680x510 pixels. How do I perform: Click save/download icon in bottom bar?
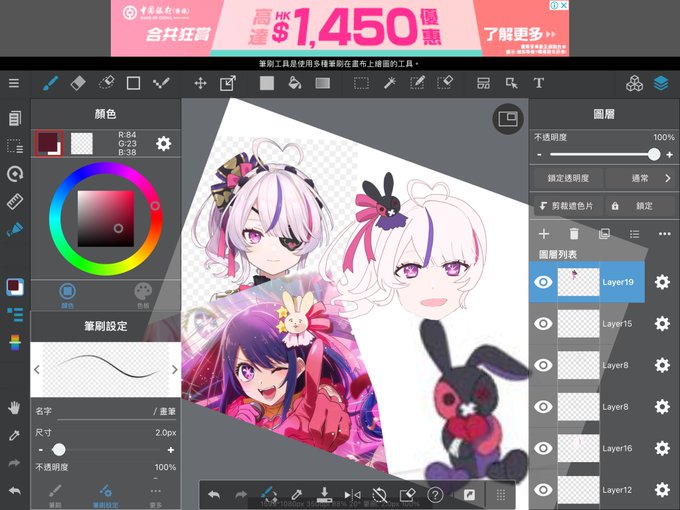[324, 494]
